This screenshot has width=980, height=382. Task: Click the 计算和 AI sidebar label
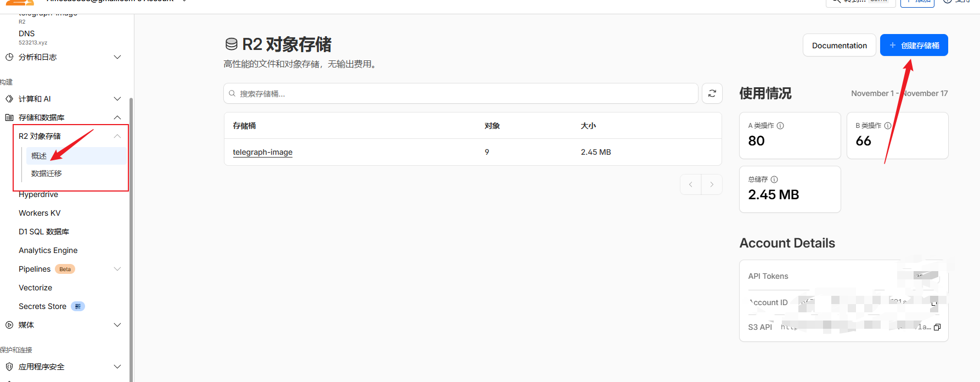[35, 99]
